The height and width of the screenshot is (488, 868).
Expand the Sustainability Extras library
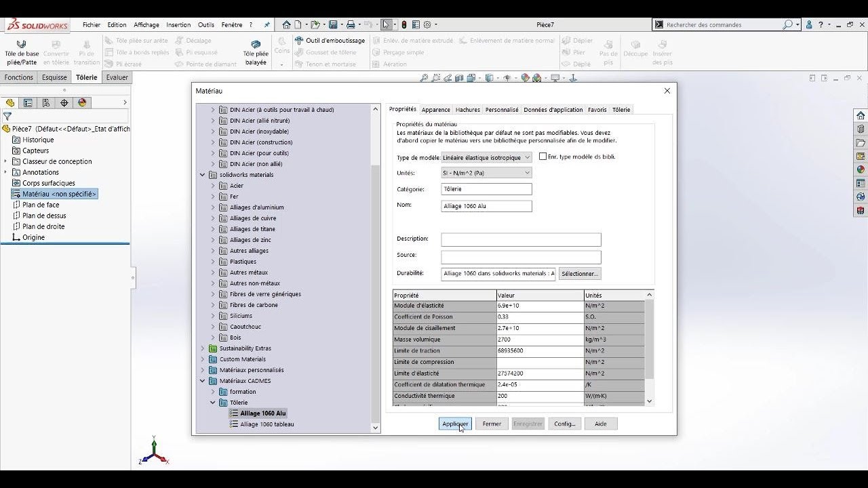coord(202,348)
